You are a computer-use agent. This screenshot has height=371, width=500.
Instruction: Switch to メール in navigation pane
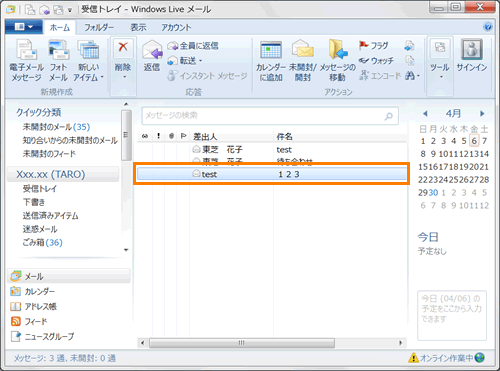point(68,276)
